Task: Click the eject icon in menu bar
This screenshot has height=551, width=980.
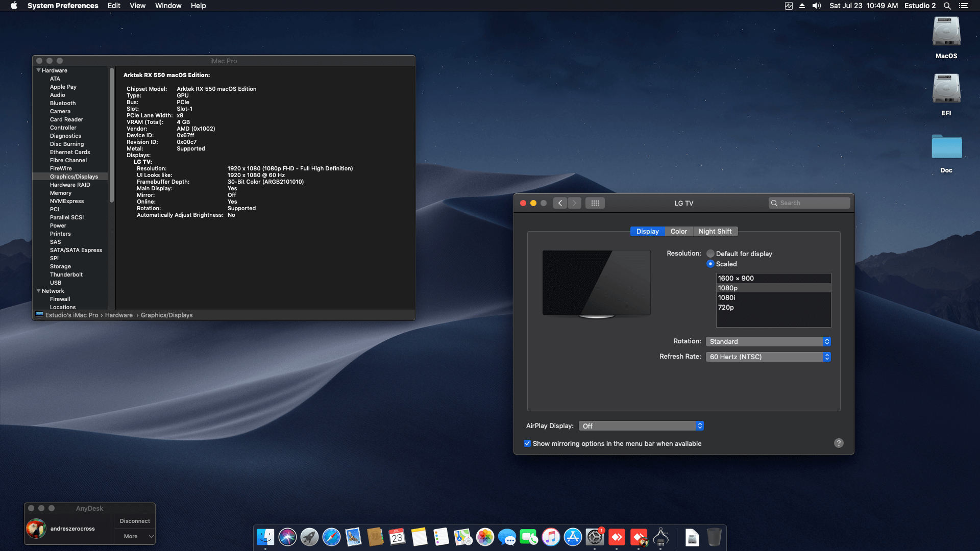Action: click(802, 6)
